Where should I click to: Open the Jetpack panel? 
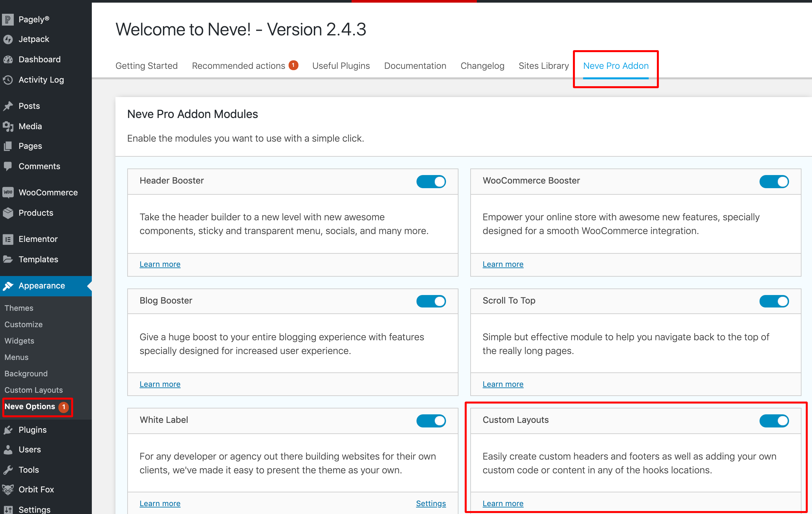coord(8,39)
